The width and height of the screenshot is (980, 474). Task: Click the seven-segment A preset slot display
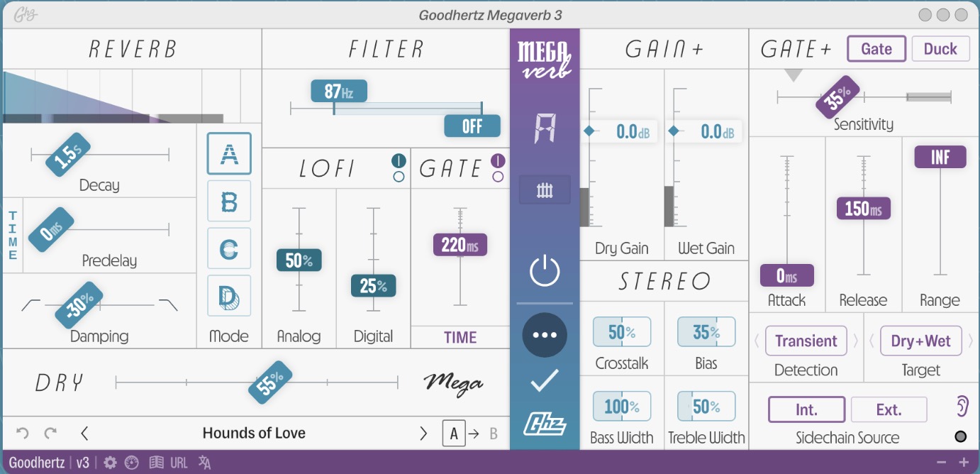pyautogui.click(x=545, y=128)
